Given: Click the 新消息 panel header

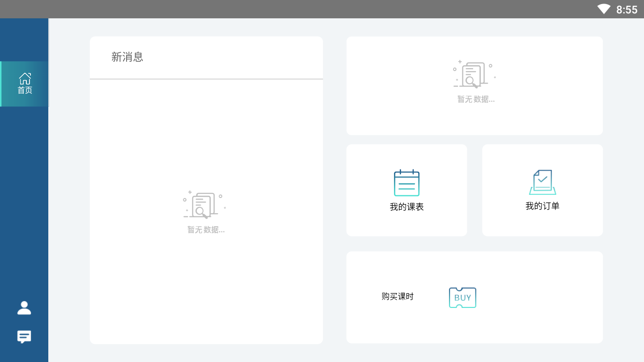Looking at the screenshot, I should (x=127, y=57).
